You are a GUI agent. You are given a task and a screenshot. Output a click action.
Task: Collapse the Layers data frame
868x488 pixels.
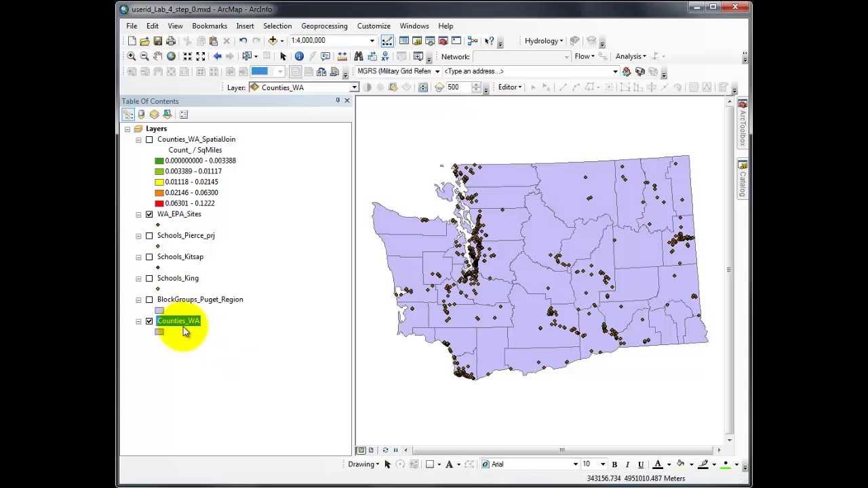[x=127, y=129]
